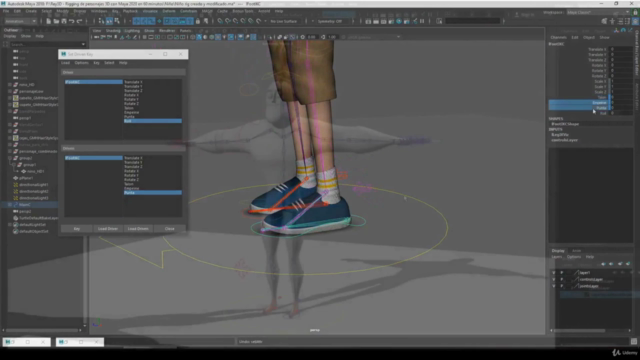Toggle the viewport film gate icon
The height and width of the screenshot is (360, 640).
click(x=151, y=37)
